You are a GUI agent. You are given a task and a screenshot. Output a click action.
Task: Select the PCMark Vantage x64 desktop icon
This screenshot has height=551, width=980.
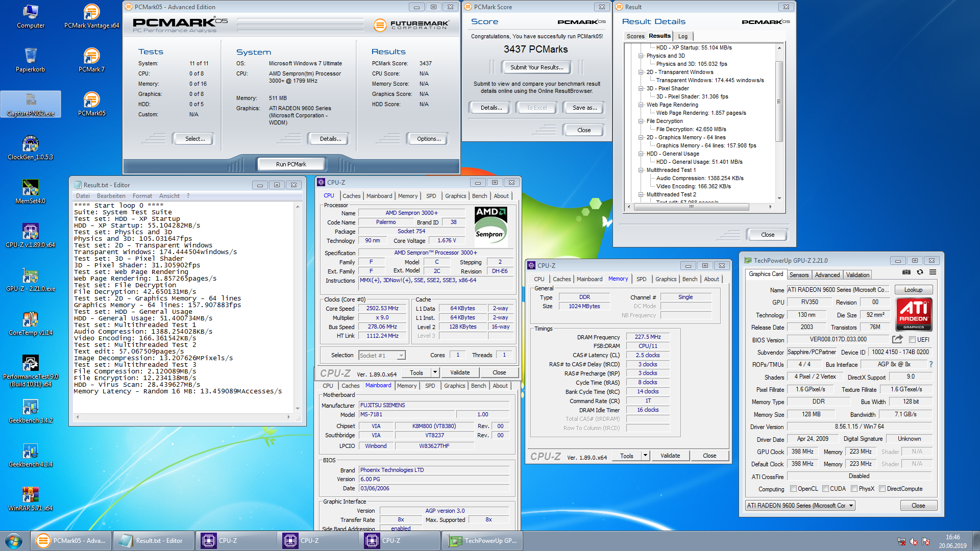[92, 16]
